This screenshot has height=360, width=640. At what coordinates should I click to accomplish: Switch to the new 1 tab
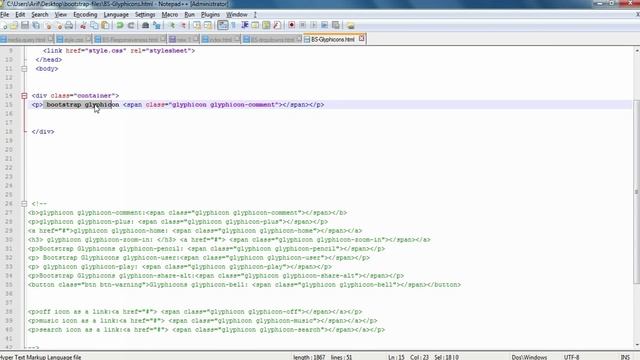(x=183, y=40)
